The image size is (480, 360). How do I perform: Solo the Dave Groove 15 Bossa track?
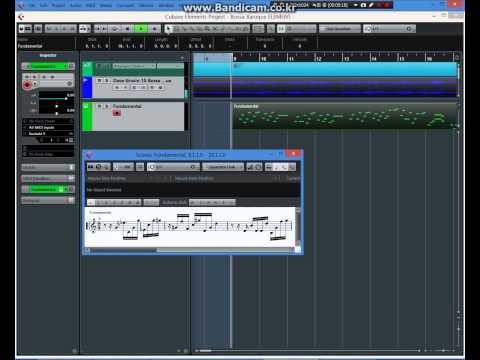click(106, 80)
